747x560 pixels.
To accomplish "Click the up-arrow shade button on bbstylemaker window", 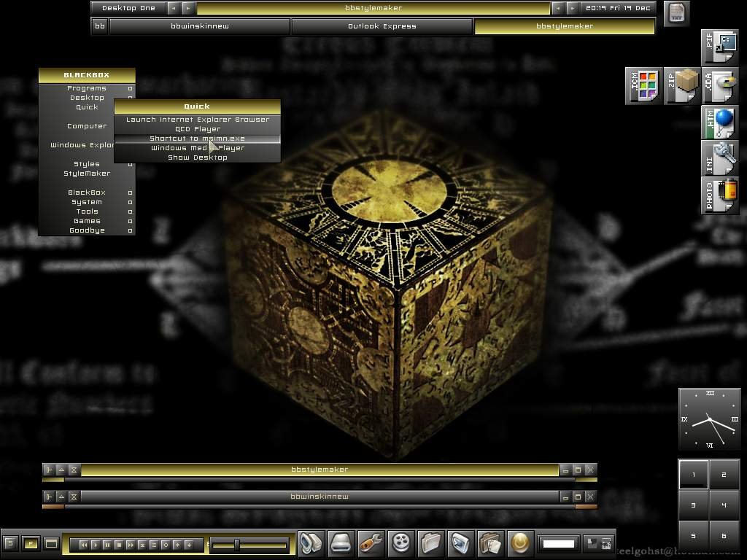I will [x=61, y=470].
